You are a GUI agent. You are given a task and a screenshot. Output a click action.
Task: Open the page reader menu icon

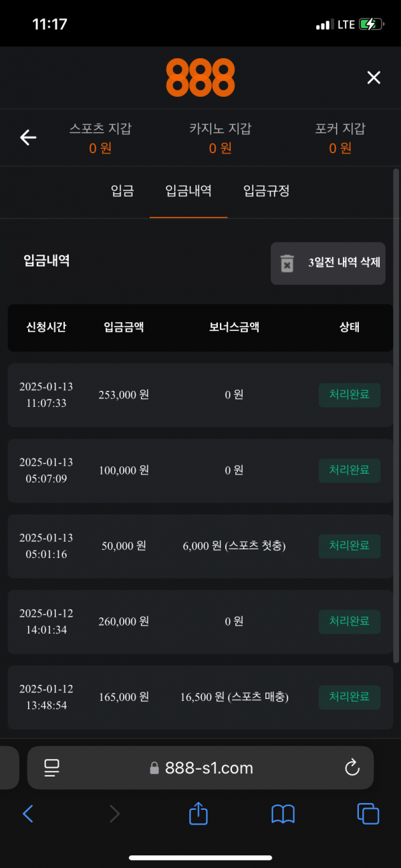51,768
